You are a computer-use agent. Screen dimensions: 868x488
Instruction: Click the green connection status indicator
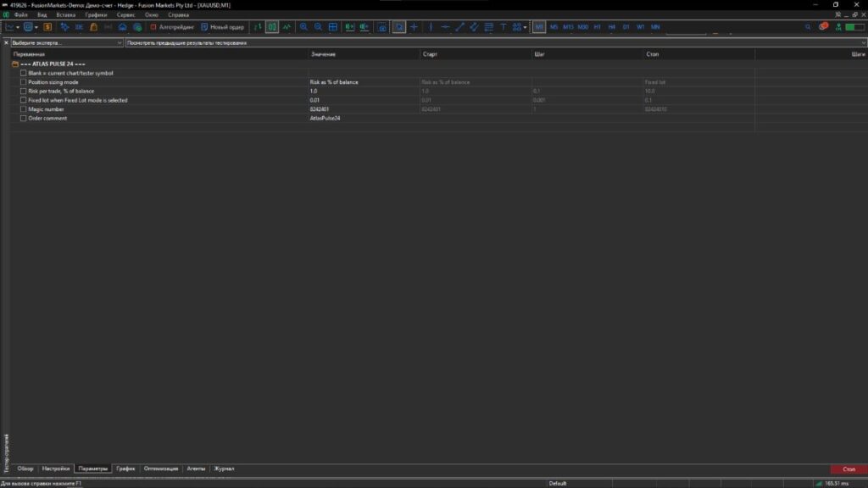tap(854, 26)
